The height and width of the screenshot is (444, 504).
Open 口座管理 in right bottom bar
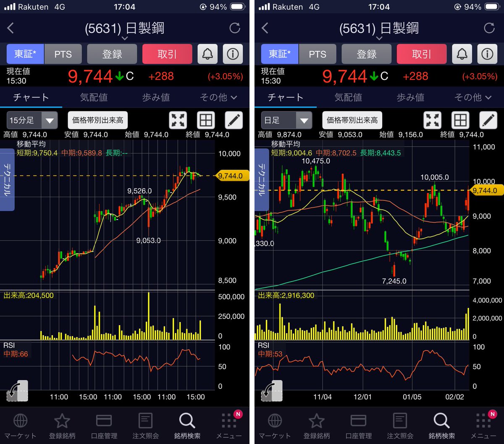[x=358, y=426]
